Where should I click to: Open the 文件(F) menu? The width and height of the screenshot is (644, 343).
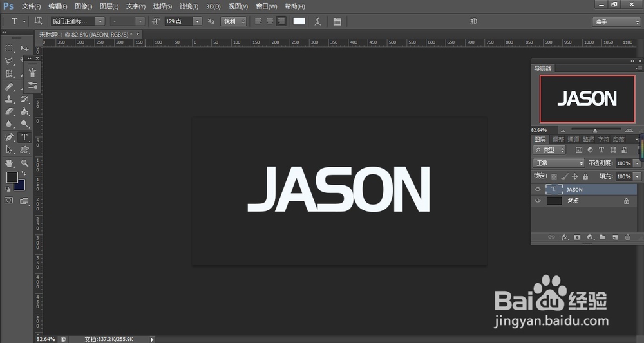coord(31,6)
